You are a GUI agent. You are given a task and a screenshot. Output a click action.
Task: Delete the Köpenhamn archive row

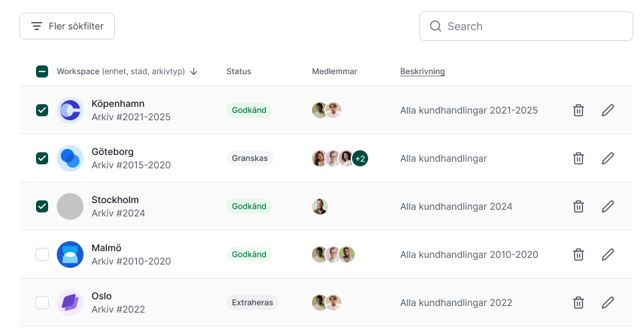[579, 110]
